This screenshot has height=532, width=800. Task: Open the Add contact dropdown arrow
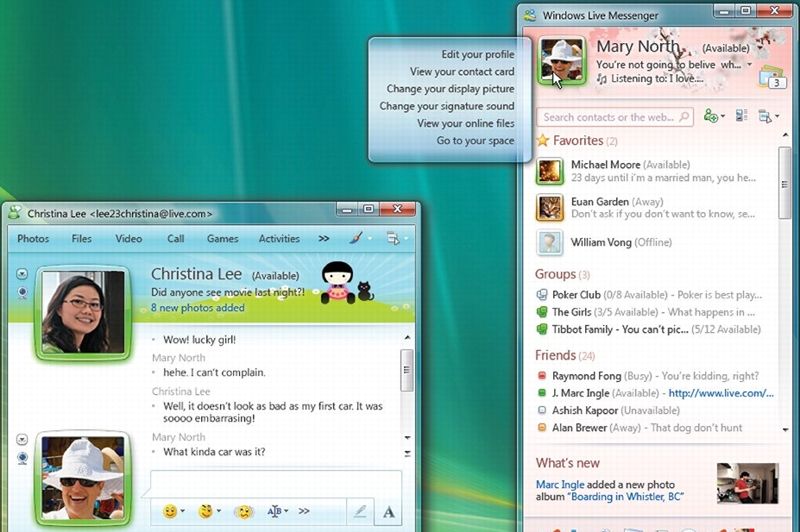pyautogui.click(x=722, y=117)
